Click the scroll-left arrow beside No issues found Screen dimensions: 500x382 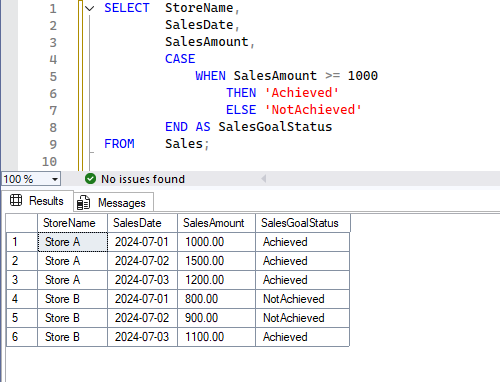coord(264,179)
